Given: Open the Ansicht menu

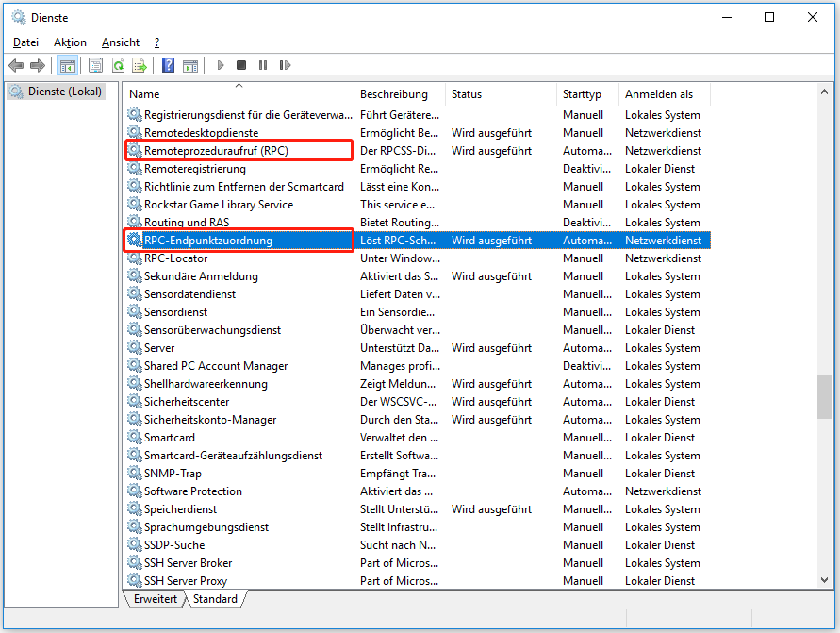Looking at the screenshot, I should point(121,42).
